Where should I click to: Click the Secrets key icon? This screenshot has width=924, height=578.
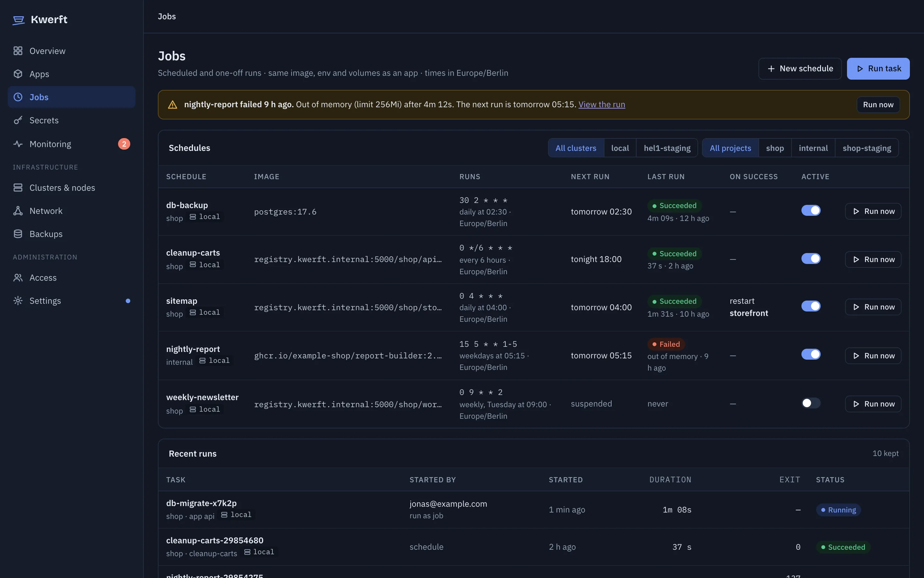pos(18,120)
